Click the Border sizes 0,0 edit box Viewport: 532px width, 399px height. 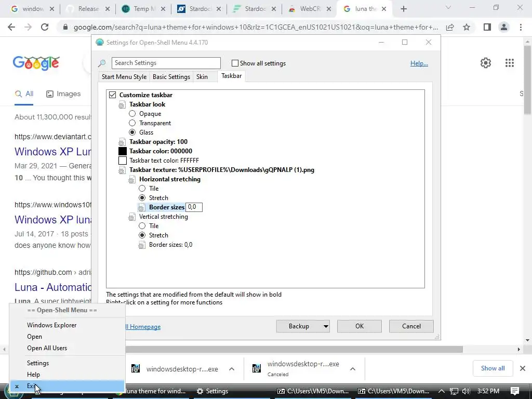tap(194, 207)
